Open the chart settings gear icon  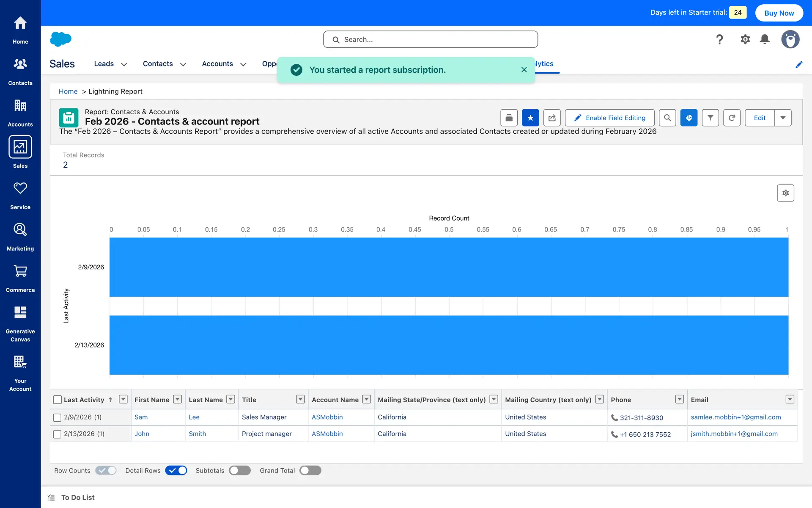785,193
